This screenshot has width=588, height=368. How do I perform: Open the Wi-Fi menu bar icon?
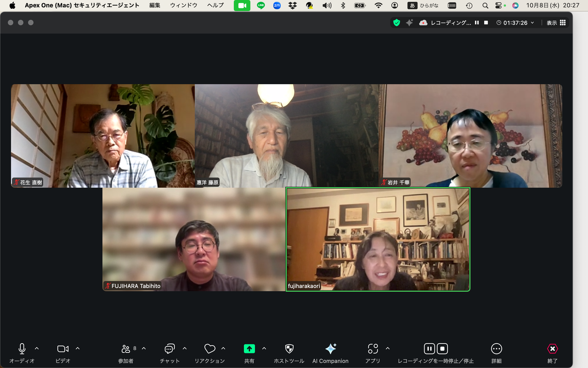tap(379, 6)
